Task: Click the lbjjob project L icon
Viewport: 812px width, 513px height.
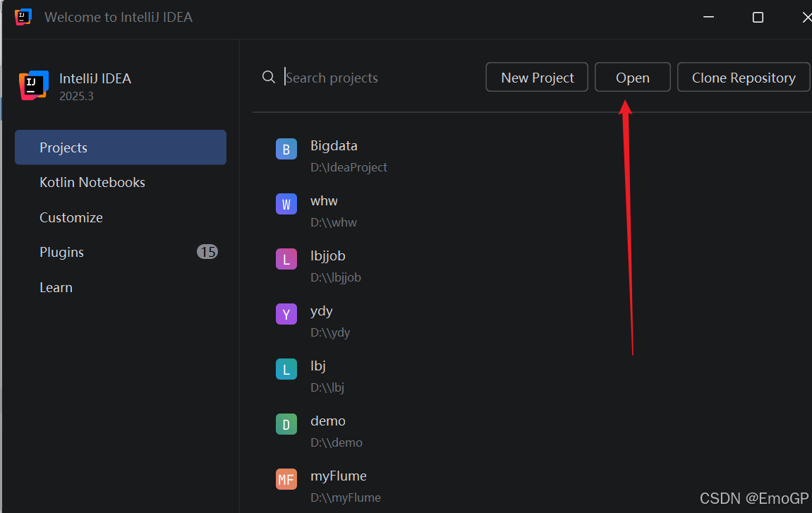Action: click(286, 258)
